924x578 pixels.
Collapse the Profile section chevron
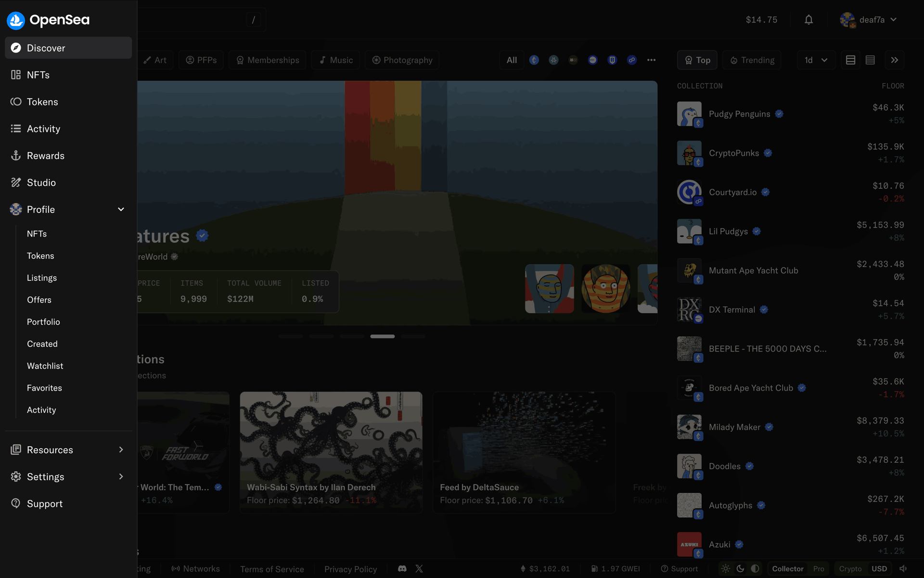(x=121, y=210)
